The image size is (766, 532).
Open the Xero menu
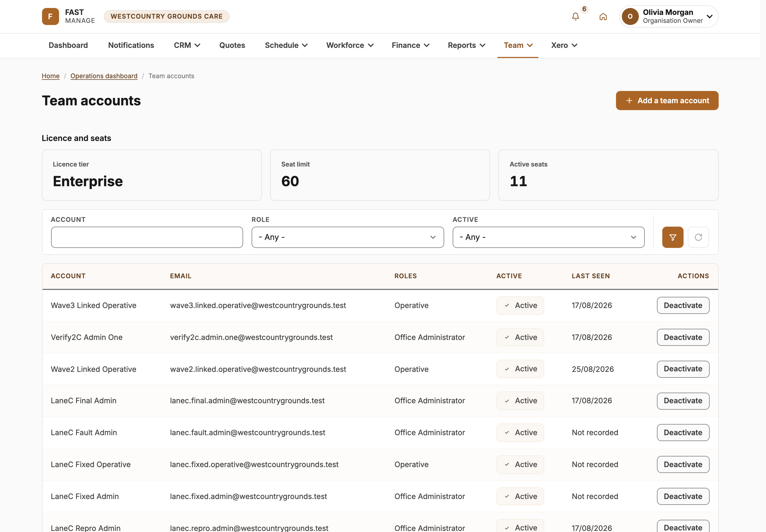[564, 45]
